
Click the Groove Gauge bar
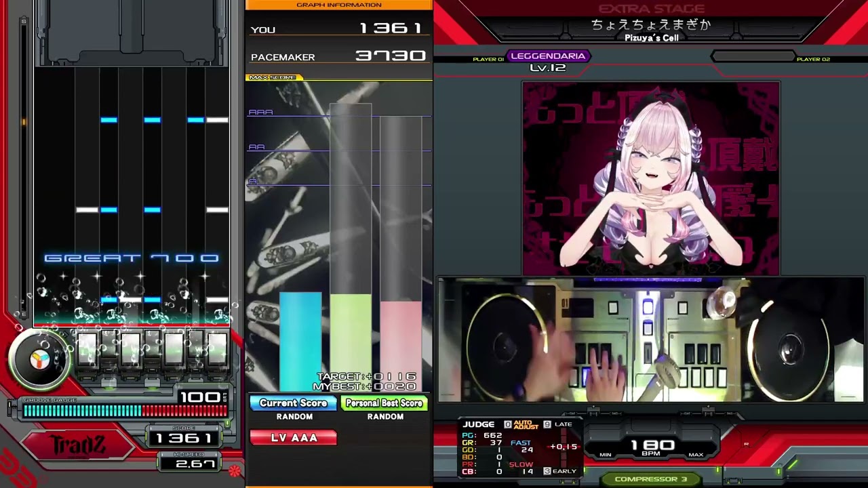point(125,411)
